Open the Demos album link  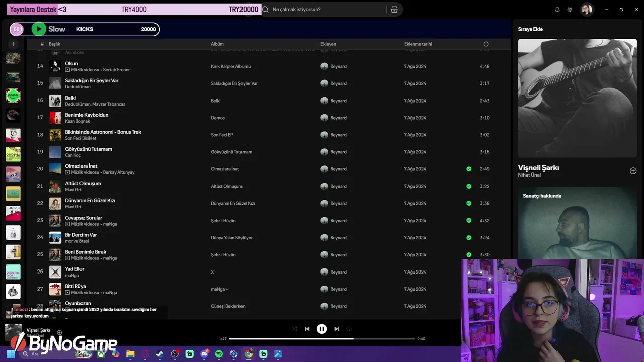[218, 118]
